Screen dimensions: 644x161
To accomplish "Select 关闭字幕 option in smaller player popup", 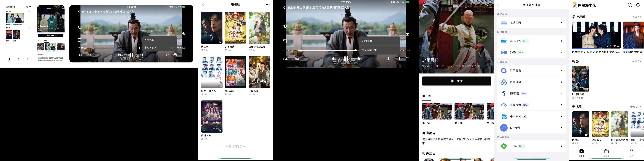I will tap(159, 40).
